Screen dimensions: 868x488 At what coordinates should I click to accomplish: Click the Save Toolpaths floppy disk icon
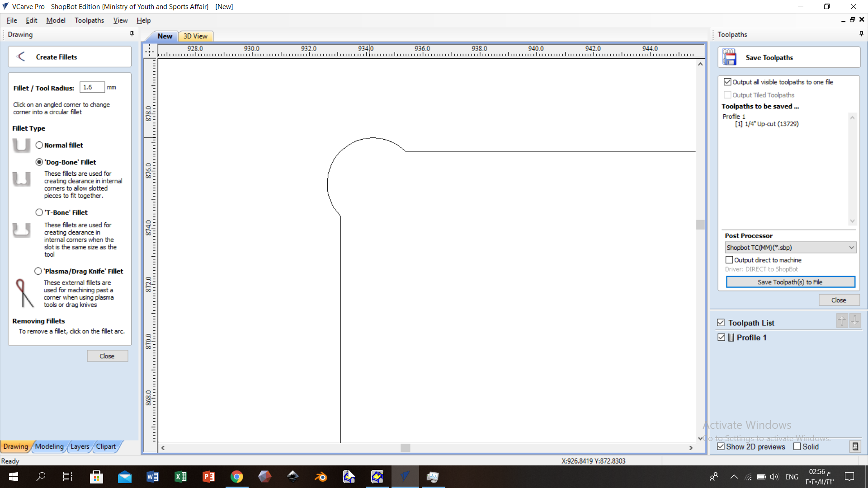[x=729, y=57]
